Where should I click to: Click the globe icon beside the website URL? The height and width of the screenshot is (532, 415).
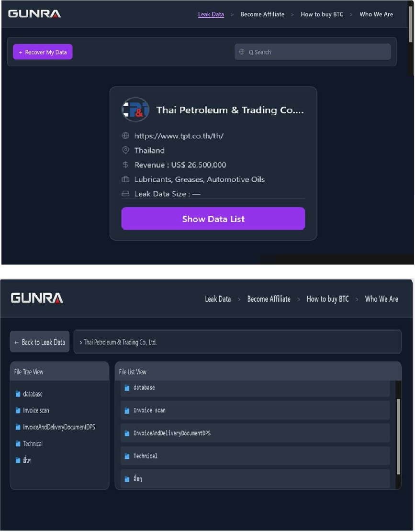[125, 136]
